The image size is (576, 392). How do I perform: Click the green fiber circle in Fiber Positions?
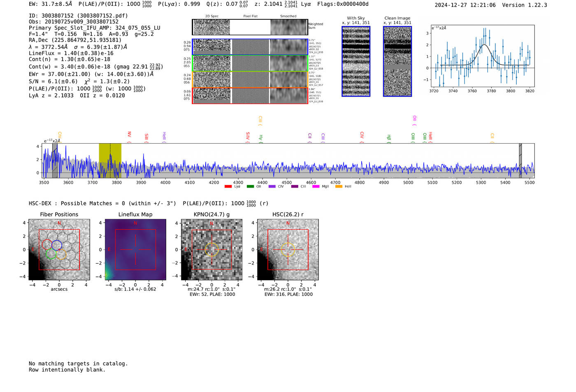coord(51,254)
